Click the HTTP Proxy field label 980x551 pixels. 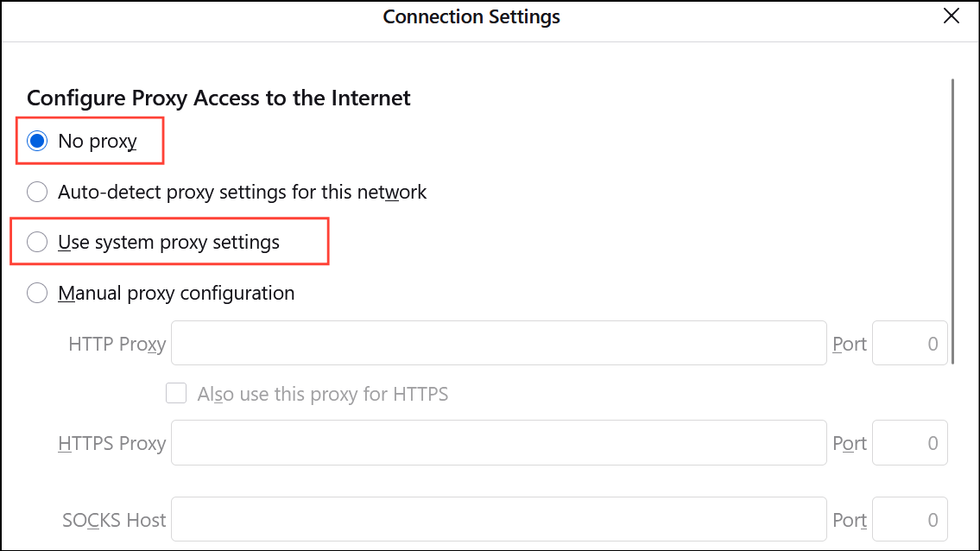[116, 343]
